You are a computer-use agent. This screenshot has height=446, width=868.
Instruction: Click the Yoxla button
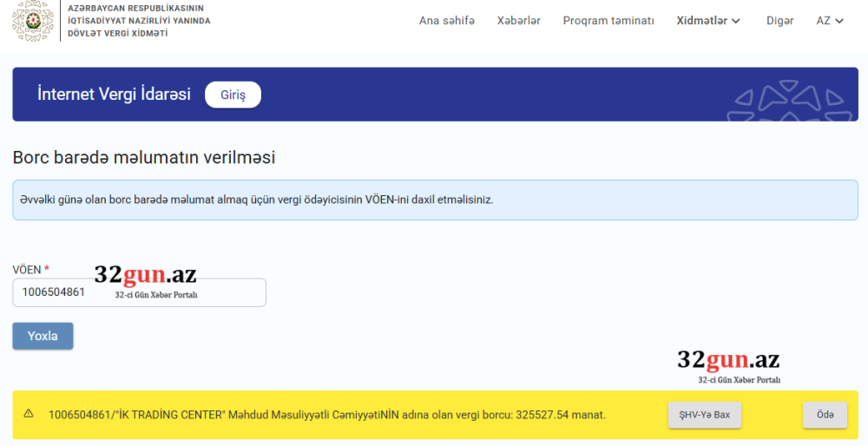[x=43, y=336]
